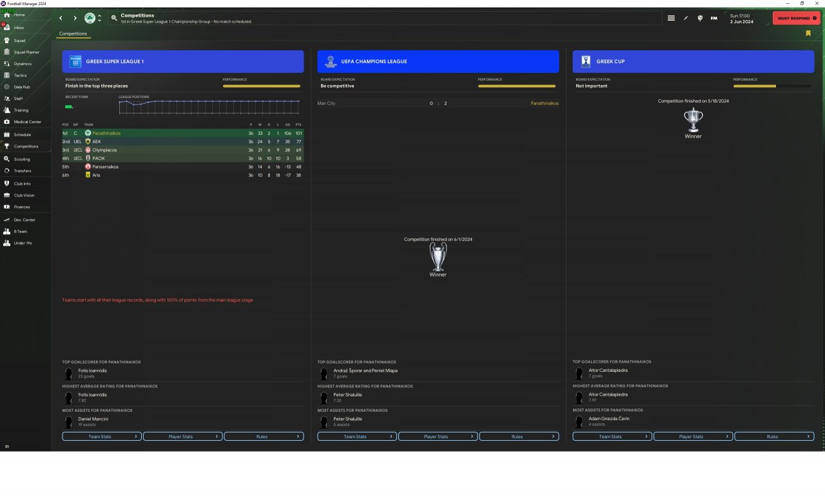
Task: Open the Finances section
Action: pyautogui.click(x=26, y=207)
